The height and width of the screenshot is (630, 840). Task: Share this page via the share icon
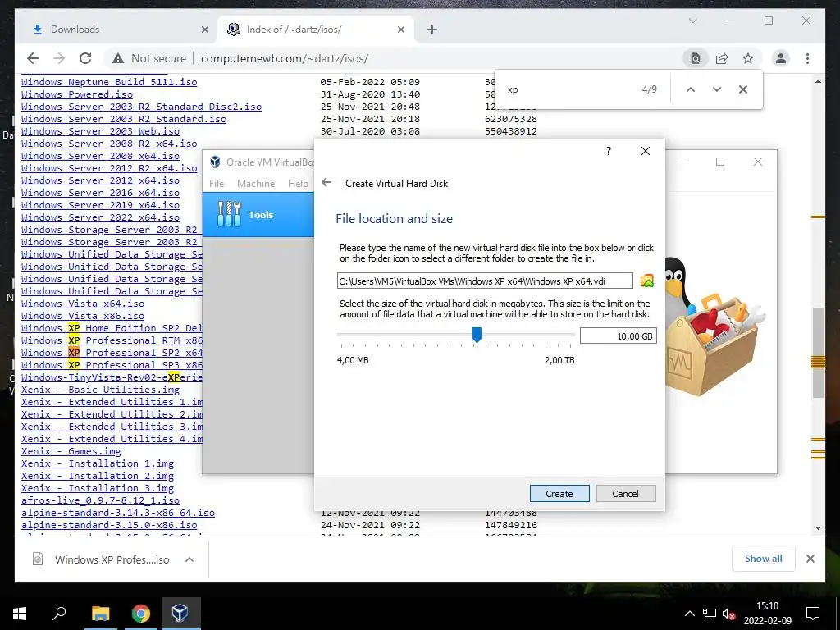click(x=722, y=58)
